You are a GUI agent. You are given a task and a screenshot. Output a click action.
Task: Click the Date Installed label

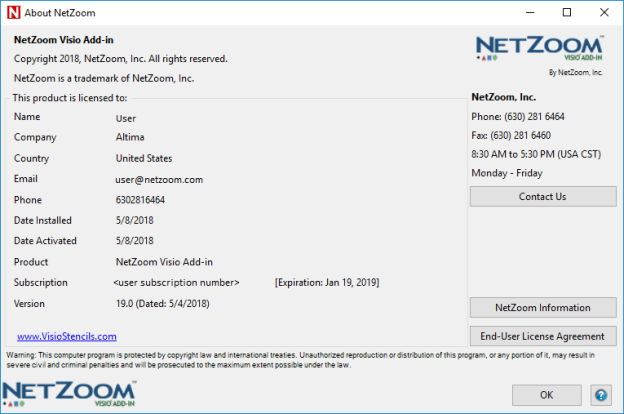click(43, 221)
